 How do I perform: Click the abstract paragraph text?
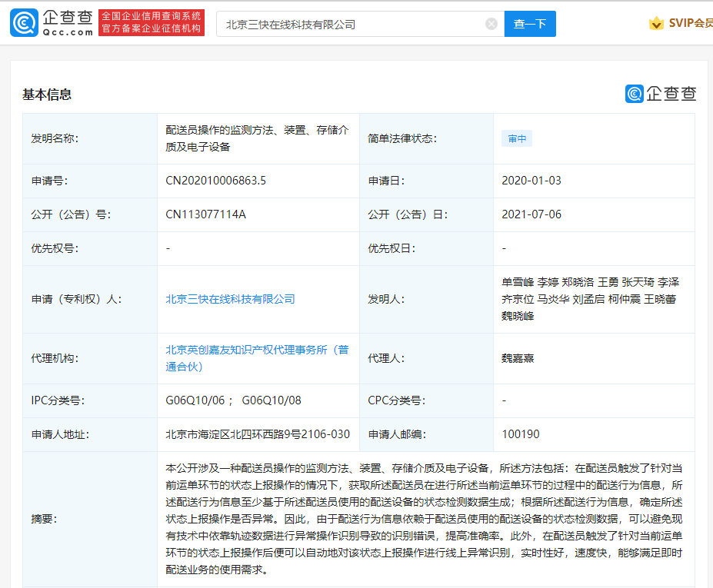click(424, 519)
